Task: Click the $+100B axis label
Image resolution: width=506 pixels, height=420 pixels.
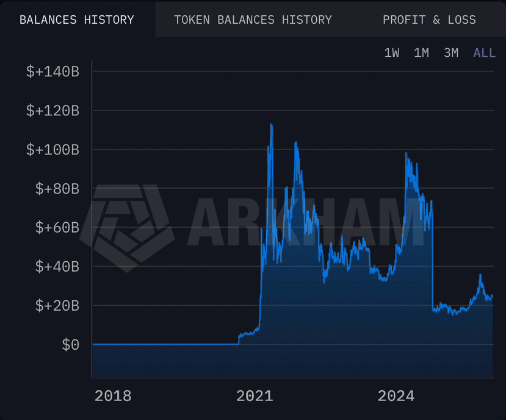Action: (x=52, y=150)
